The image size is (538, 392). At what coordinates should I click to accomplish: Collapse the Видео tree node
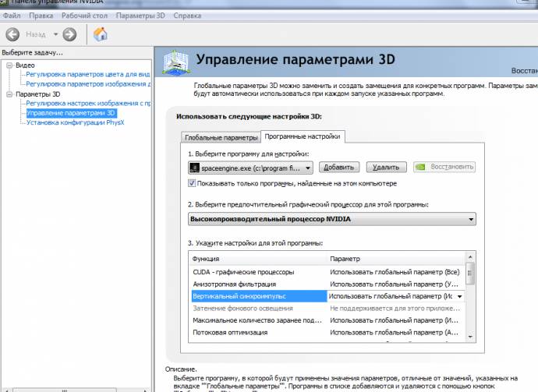[x=9, y=65]
